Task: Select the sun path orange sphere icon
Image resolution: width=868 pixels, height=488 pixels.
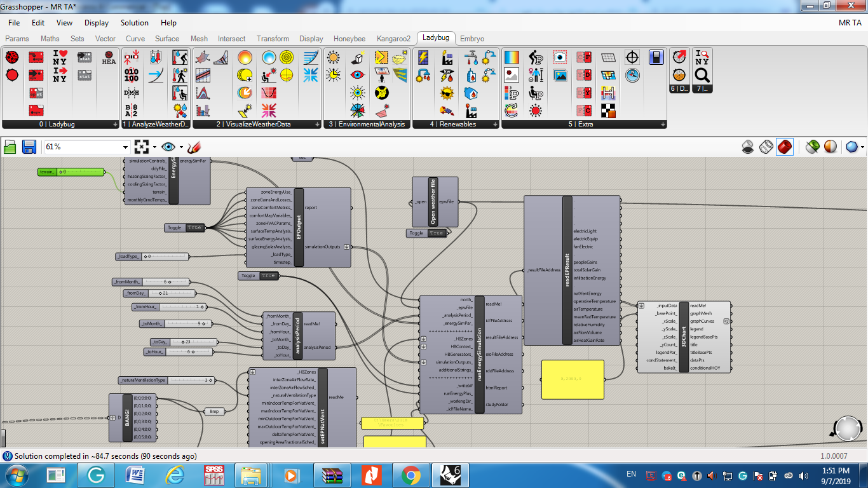Action: (x=245, y=58)
